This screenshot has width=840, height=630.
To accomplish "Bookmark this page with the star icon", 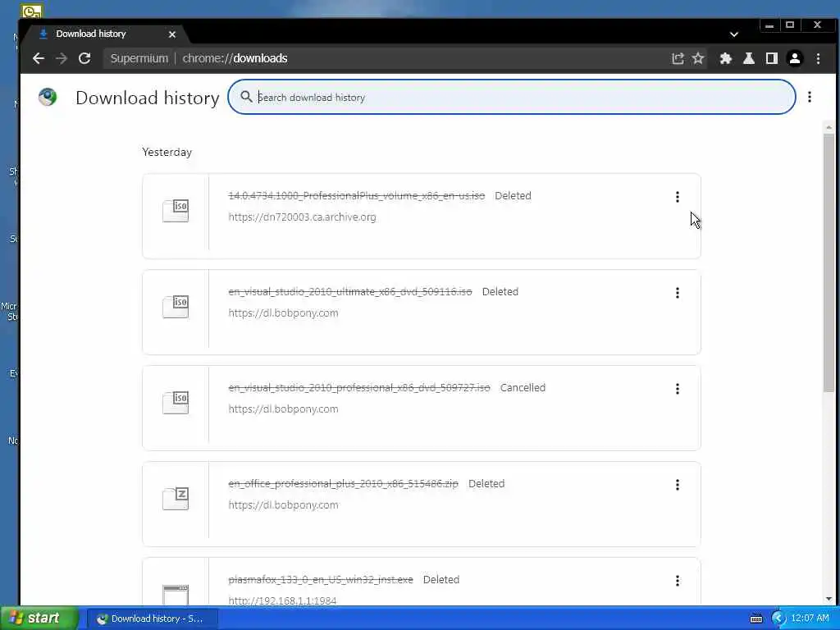I will coord(698,58).
